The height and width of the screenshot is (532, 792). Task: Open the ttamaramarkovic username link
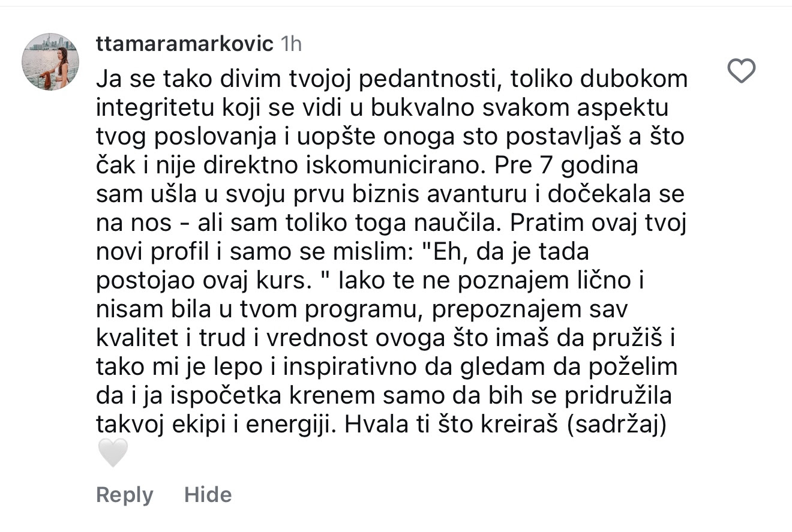(x=185, y=44)
